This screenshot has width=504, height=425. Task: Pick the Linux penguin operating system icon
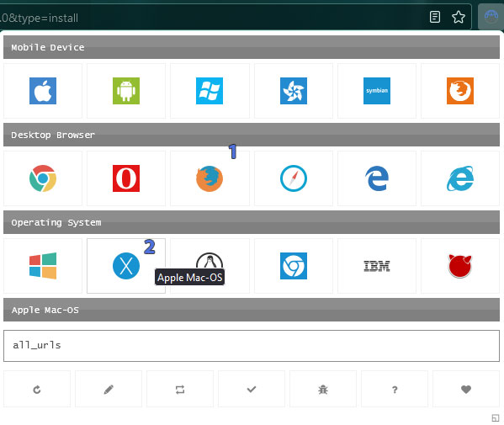[210, 260]
